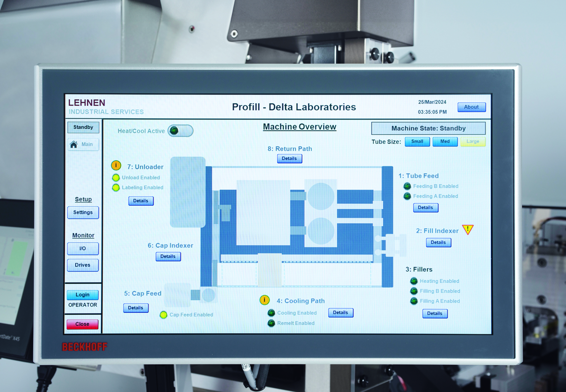
Task: Click the Fill Indexer warning triangle
Action: click(468, 230)
